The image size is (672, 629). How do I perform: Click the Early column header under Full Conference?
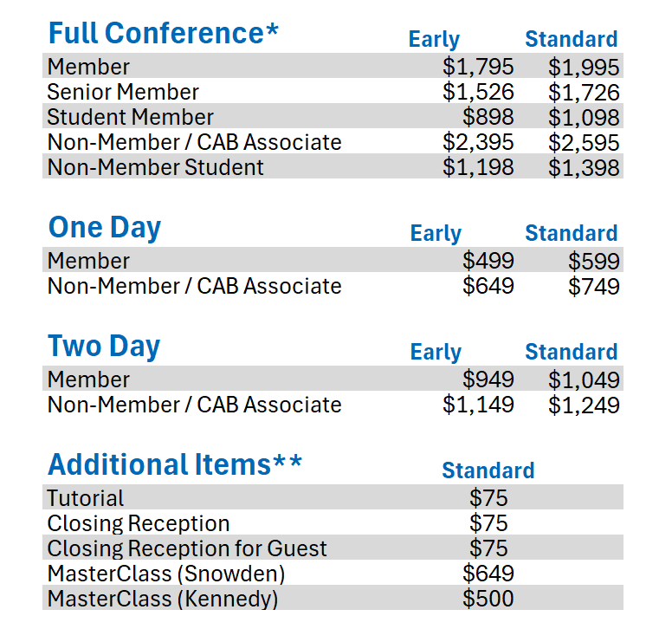pyautogui.click(x=434, y=40)
